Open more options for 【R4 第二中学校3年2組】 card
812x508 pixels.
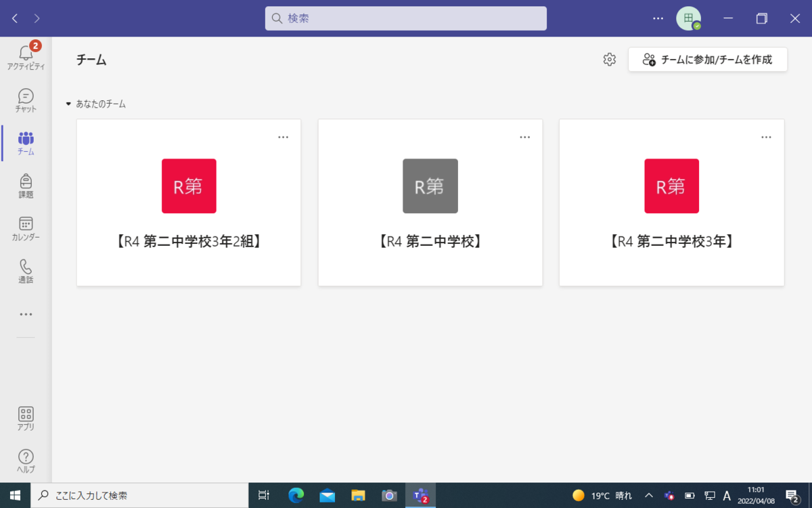tap(283, 137)
